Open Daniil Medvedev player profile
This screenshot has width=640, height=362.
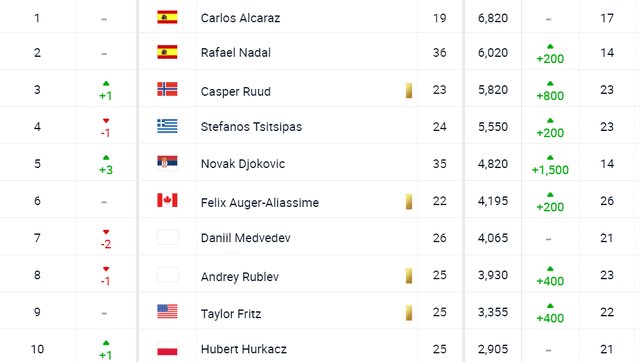tap(246, 238)
